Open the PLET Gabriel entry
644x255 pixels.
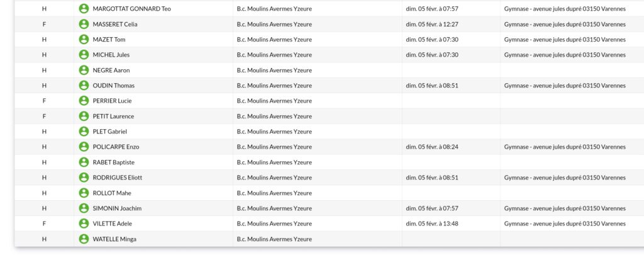click(109, 132)
